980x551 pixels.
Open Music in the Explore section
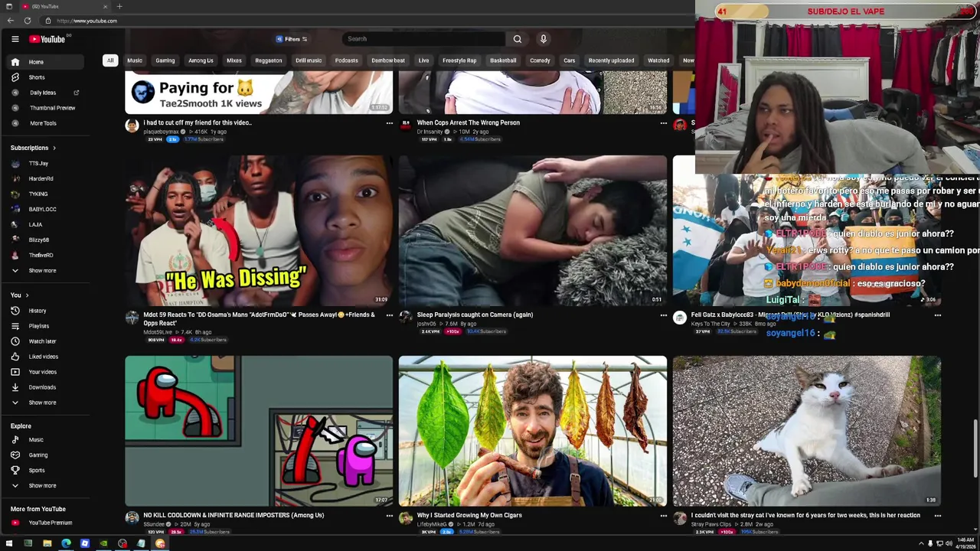[x=46, y=440]
